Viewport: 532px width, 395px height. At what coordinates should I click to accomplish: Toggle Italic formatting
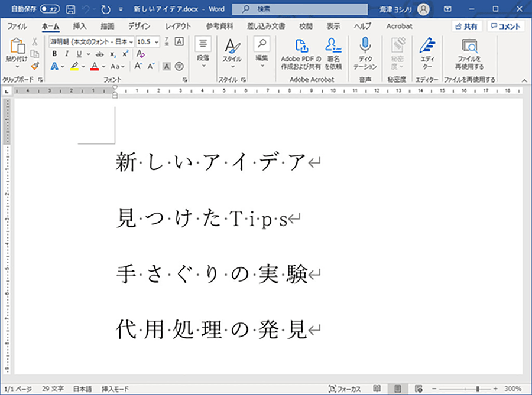click(x=67, y=54)
